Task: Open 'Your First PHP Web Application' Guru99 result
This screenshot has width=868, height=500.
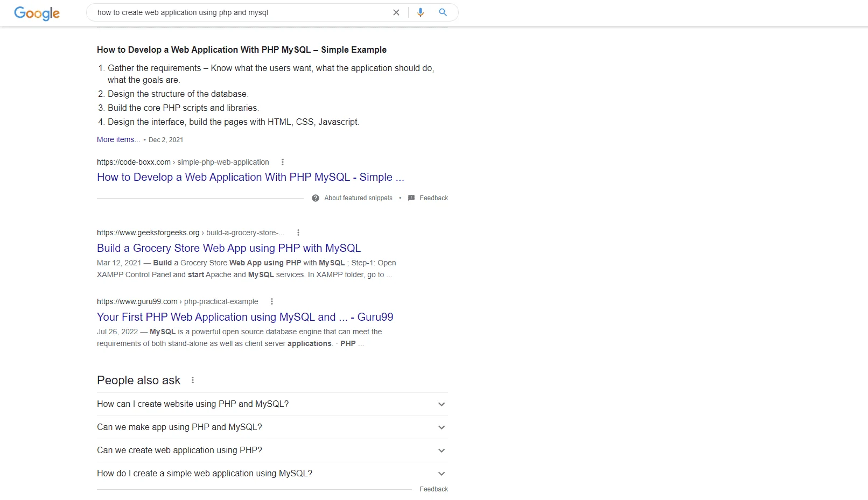Action: click(245, 317)
